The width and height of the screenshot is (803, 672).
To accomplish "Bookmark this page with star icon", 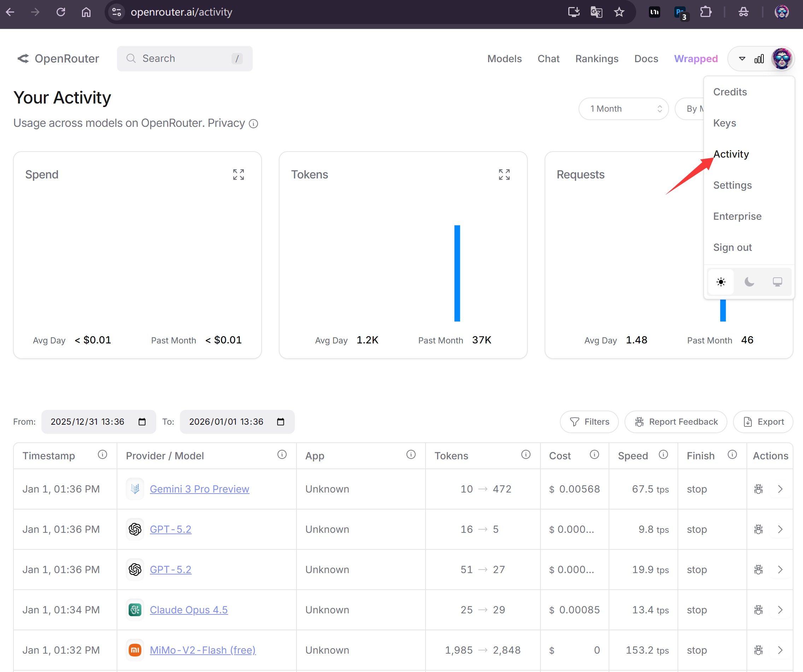I will [619, 12].
